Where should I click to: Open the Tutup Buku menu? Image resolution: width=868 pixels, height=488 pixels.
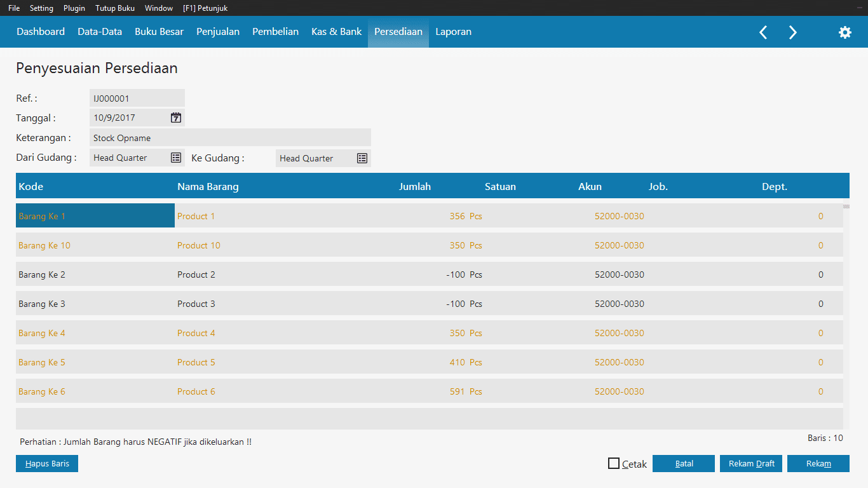115,8
